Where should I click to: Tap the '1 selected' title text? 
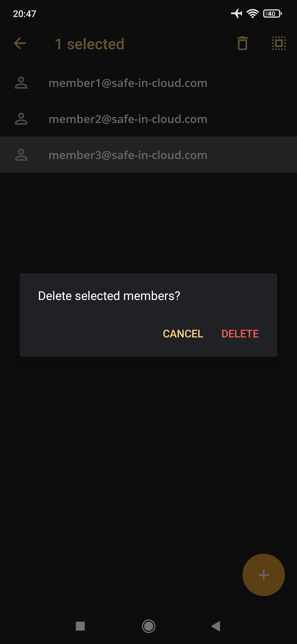pos(90,44)
